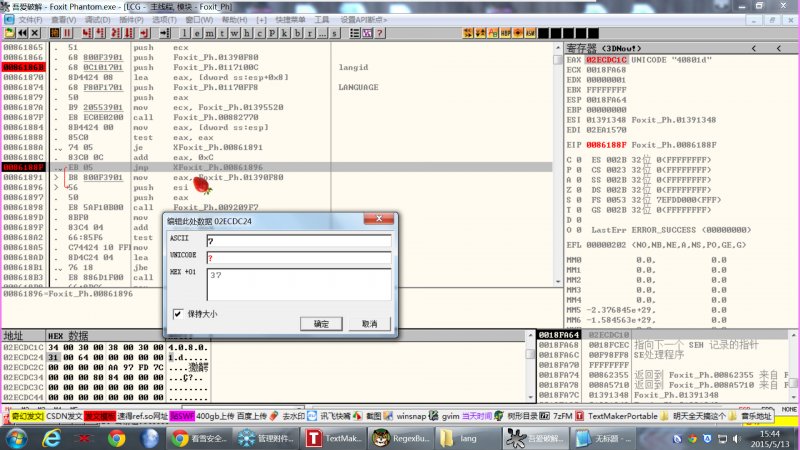Click the Open file toolbar icon
Image resolution: width=800 pixels, height=450 pixels.
tap(10, 33)
